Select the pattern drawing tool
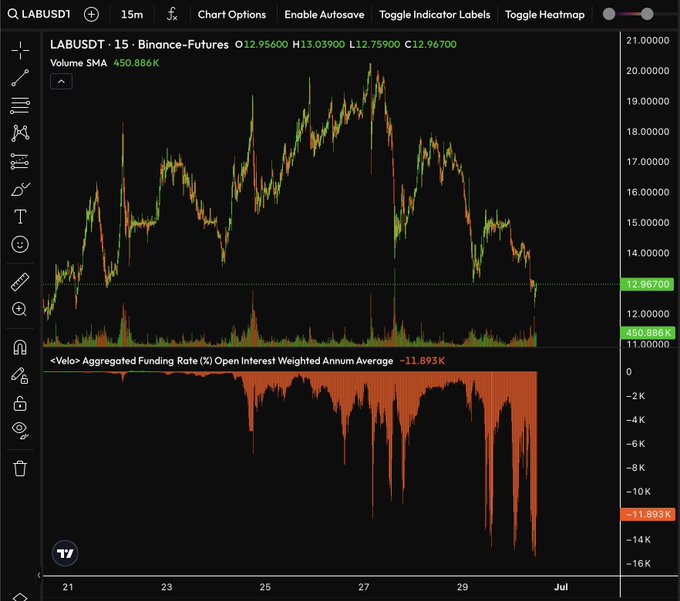The height and width of the screenshot is (601, 680). pos(20,133)
